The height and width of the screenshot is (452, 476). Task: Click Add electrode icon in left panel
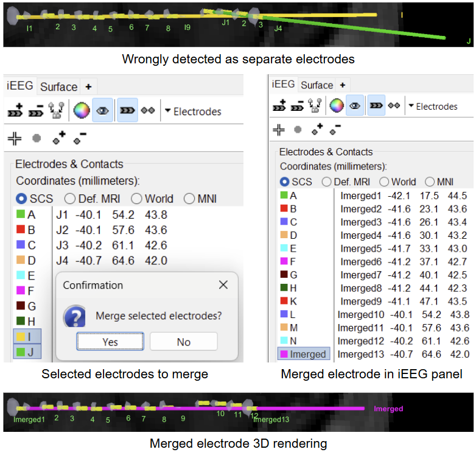click(15, 111)
